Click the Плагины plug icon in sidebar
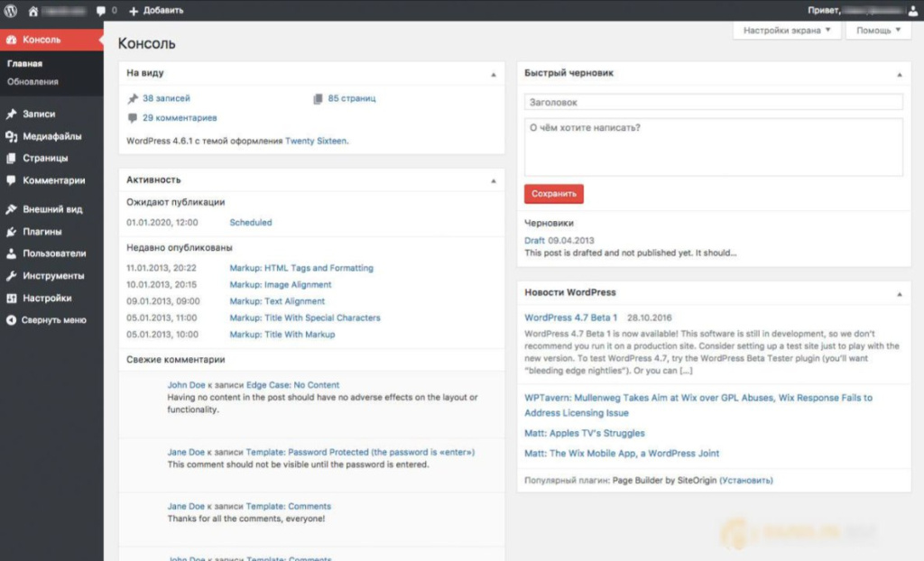Screen dimensions: 924x561 pyautogui.click(x=11, y=232)
